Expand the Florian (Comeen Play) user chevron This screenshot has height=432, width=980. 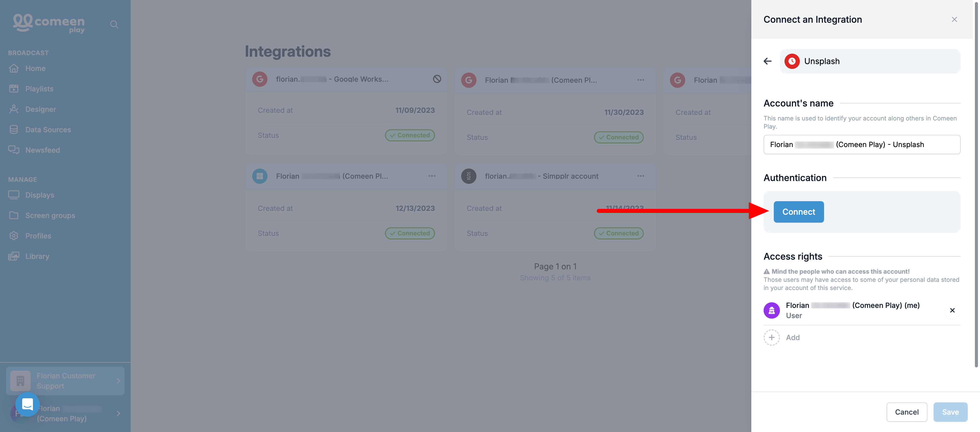click(118, 414)
